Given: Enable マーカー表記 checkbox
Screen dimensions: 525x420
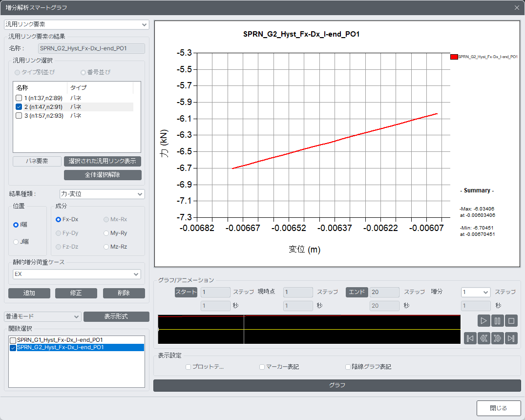Looking at the screenshot, I should click(262, 367).
